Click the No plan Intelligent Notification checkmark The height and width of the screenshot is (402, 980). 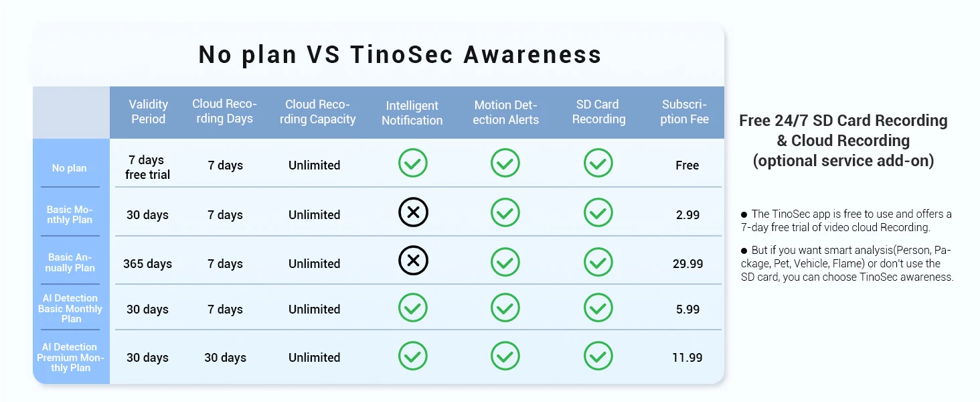413,163
